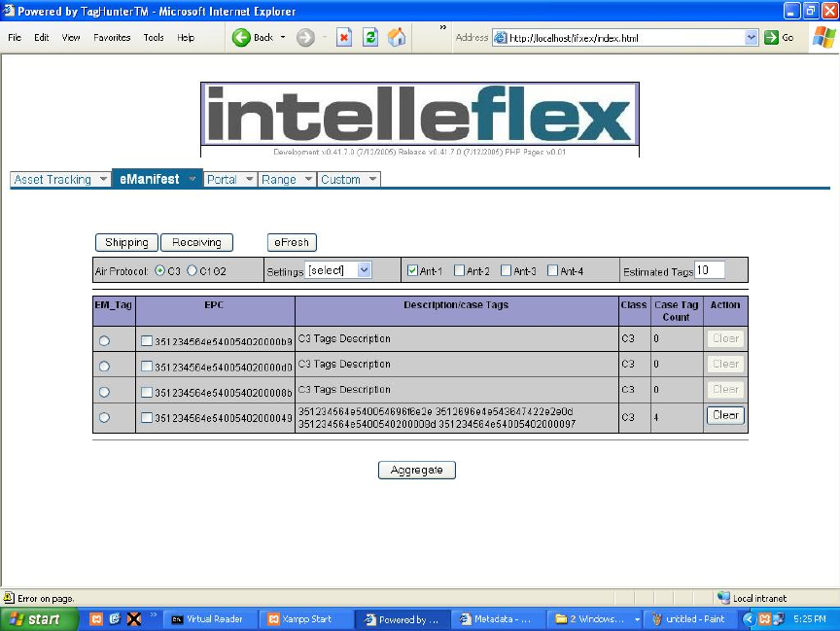Viewport: 840px width, 631px height.
Task: Expand the Range dropdown arrow
Action: 308,179
